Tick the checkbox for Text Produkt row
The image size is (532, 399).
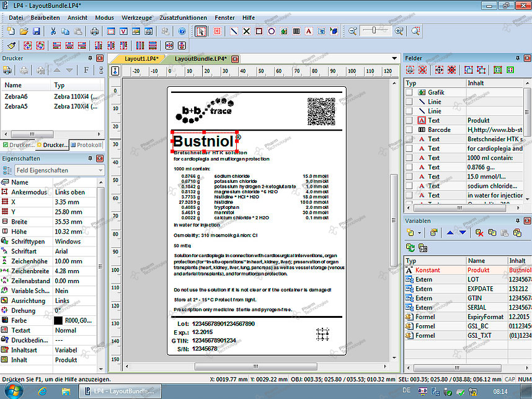(409, 120)
